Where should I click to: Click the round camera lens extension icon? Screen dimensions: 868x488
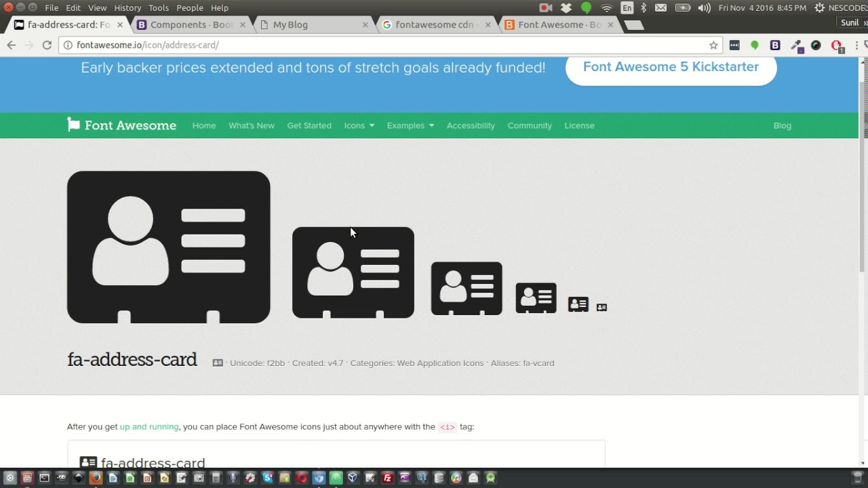[x=816, y=45]
